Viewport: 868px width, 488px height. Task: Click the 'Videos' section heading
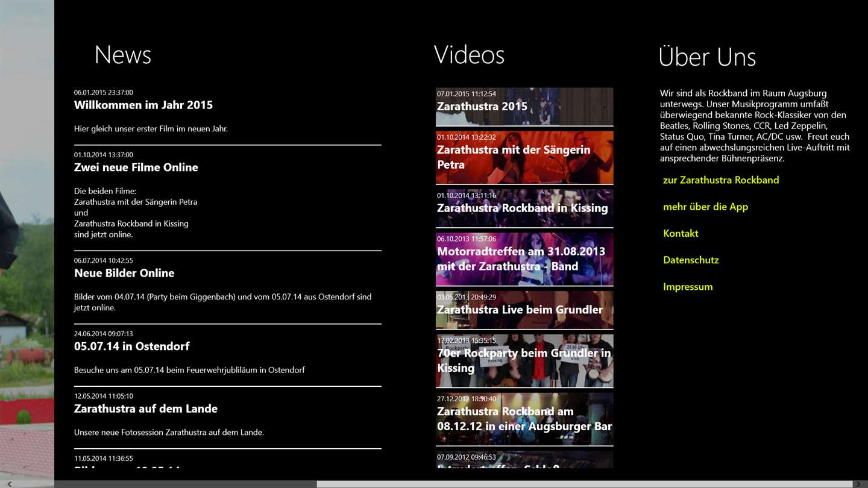pyautogui.click(x=469, y=55)
